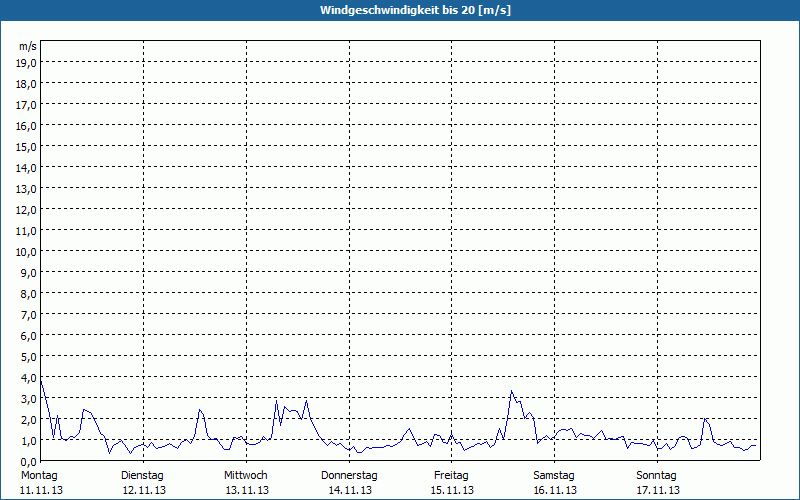Screen dimensions: 800x500
Task: Click the 6,0 axis value
Action: [28, 336]
